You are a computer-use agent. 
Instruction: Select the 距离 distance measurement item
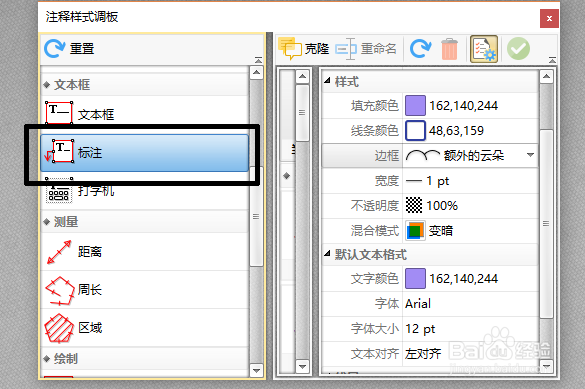pyautogui.click(x=144, y=252)
